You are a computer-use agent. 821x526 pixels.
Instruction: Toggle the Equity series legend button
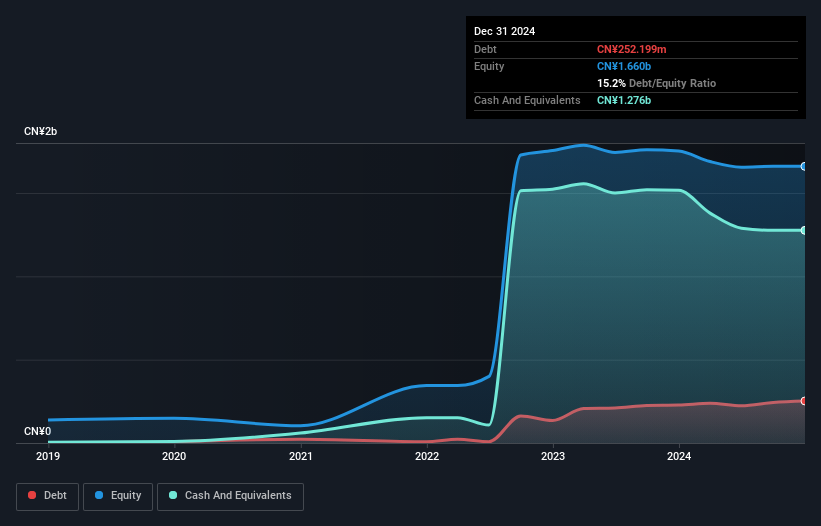click(118, 496)
